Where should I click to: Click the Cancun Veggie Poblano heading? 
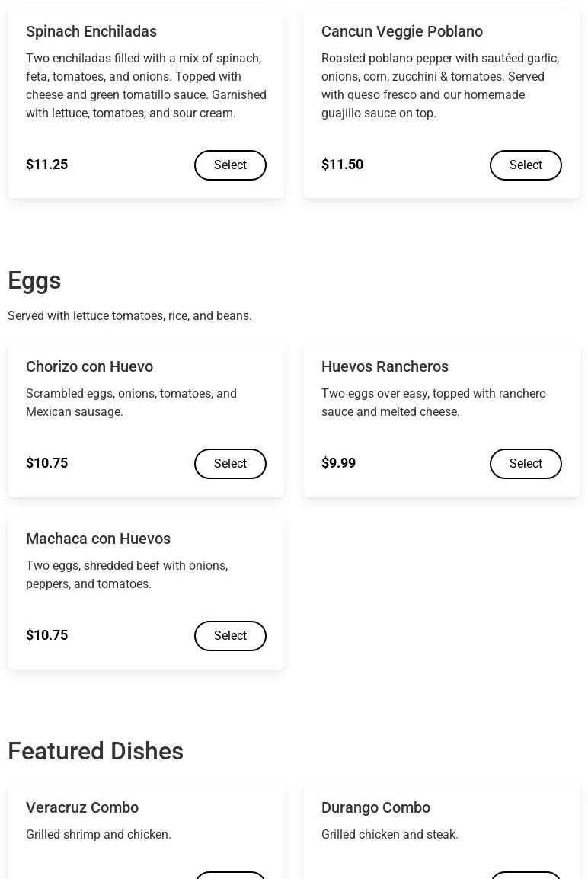pos(402,32)
